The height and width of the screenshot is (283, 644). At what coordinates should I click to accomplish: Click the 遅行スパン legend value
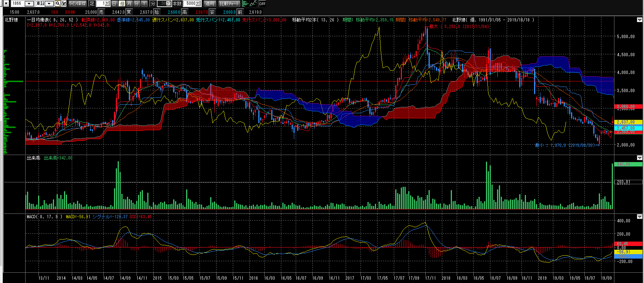click(173, 20)
